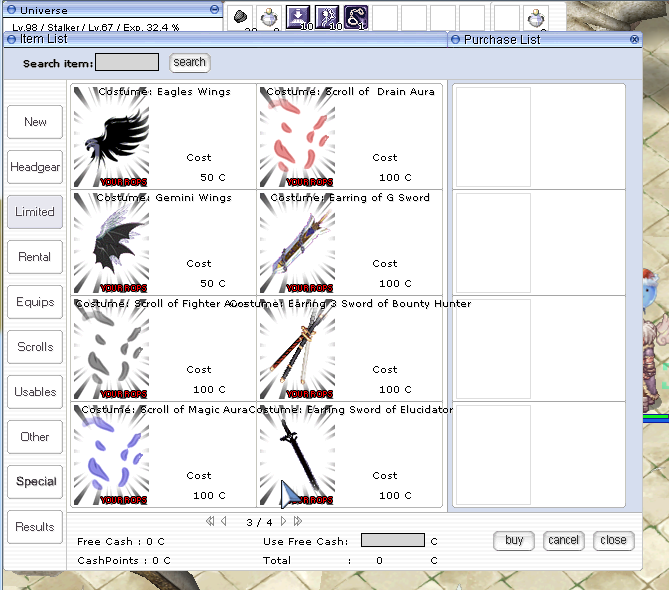This screenshot has height=590, width=669.
Task: Go to previous page arrow
Action: [x=224, y=521]
